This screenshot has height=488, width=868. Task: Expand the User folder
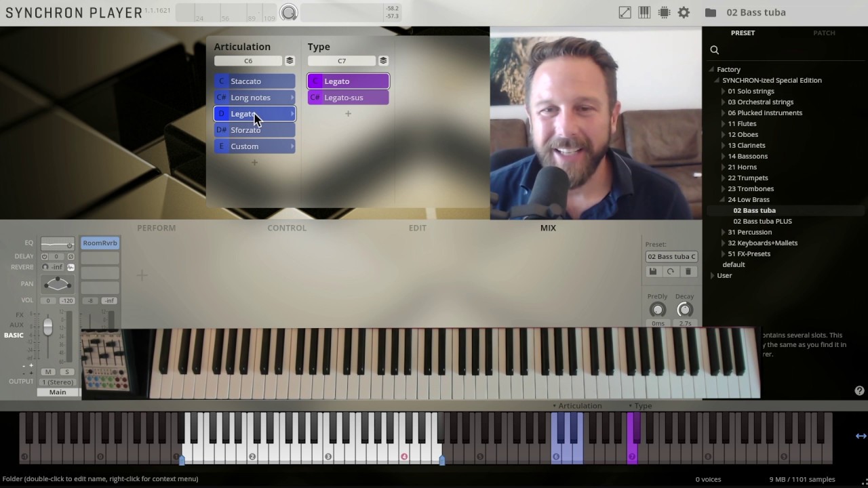pyautogui.click(x=711, y=275)
